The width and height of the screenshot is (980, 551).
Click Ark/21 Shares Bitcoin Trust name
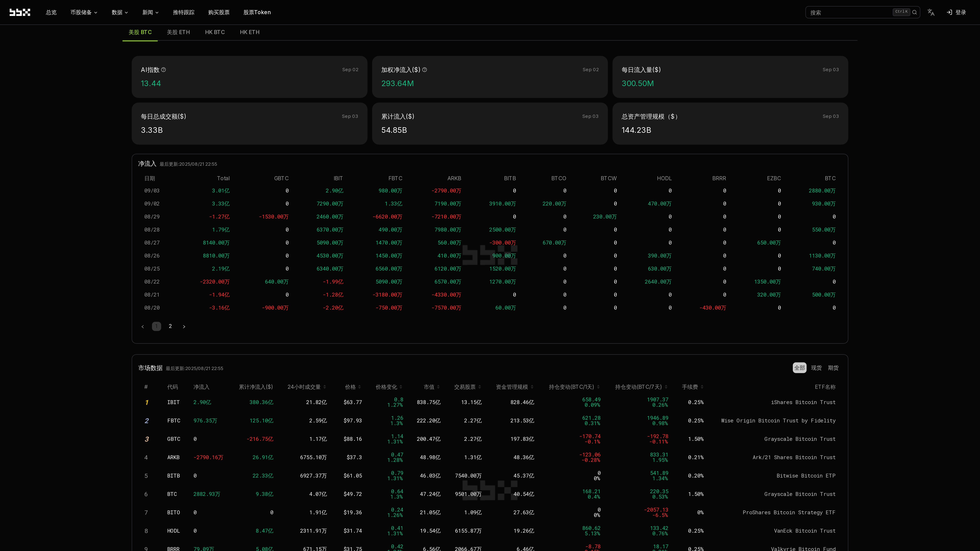point(794,457)
